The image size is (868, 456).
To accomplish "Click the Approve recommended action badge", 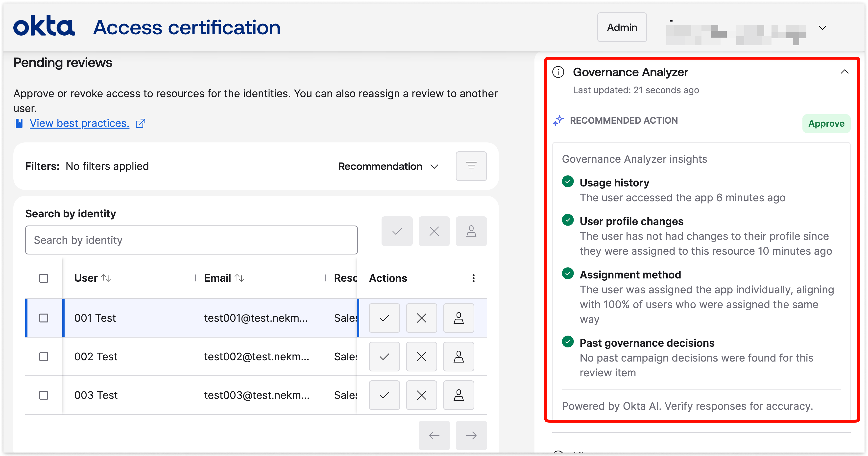I will click(826, 124).
